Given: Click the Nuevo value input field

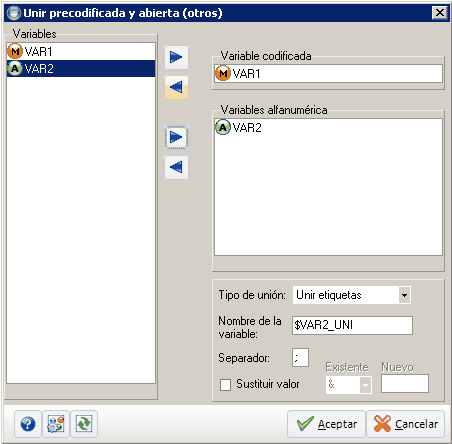Looking at the screenshot, I should tap(405, 384).
